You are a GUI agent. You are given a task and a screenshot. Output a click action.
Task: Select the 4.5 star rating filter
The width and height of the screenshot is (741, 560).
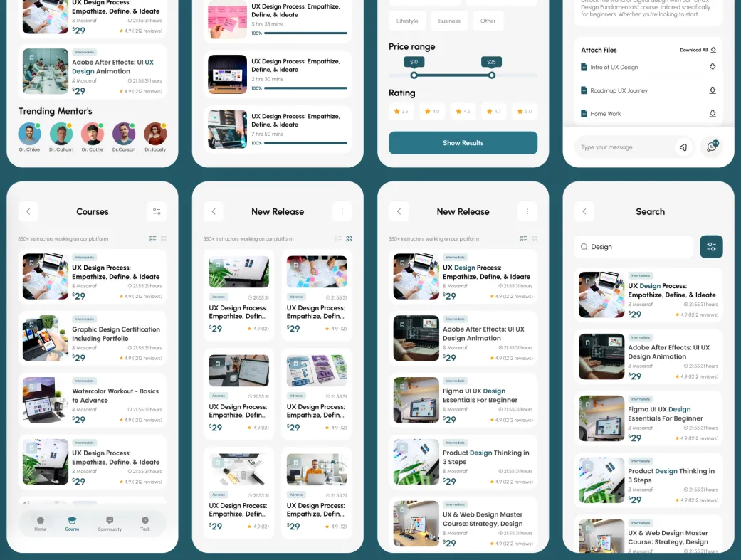pyautogui.click(x=463, y=112)
